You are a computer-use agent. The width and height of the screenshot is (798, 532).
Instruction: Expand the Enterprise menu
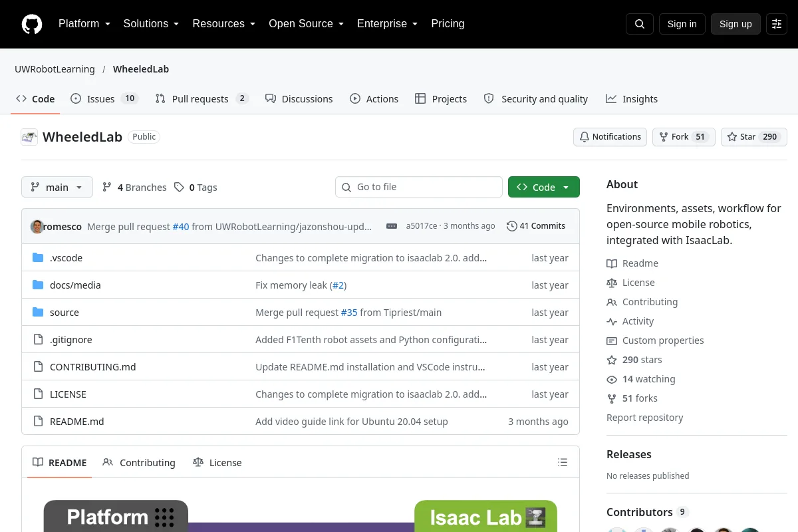click(x=387, y=24)
